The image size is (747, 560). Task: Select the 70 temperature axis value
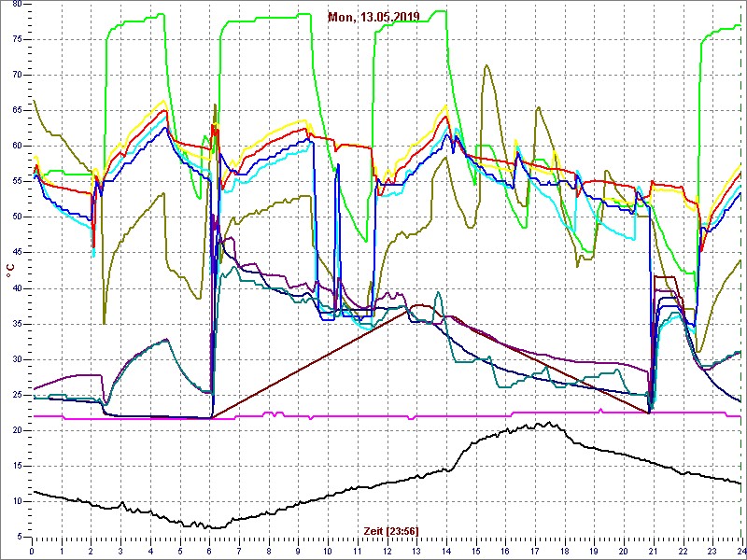click(16, 76)
